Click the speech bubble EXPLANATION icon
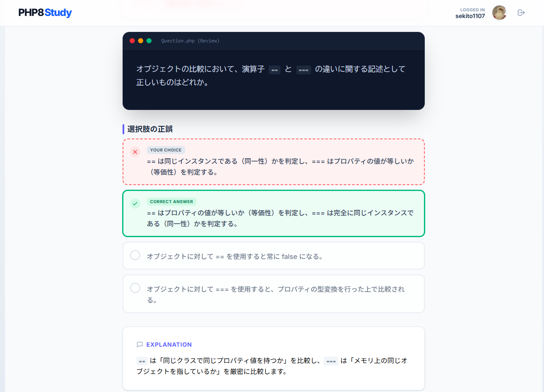The image size is (544, 392). coord(140,344)
